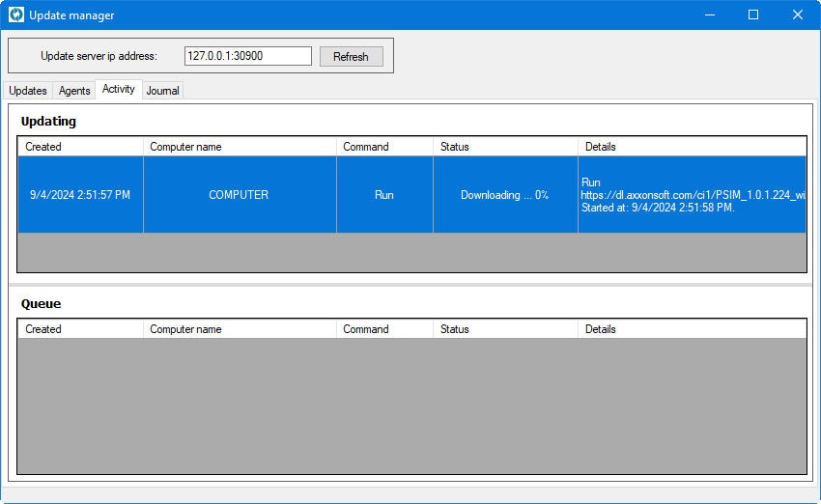Click Created header in Queue table
This screenshot has height=504, width=821.
[80, 329]
